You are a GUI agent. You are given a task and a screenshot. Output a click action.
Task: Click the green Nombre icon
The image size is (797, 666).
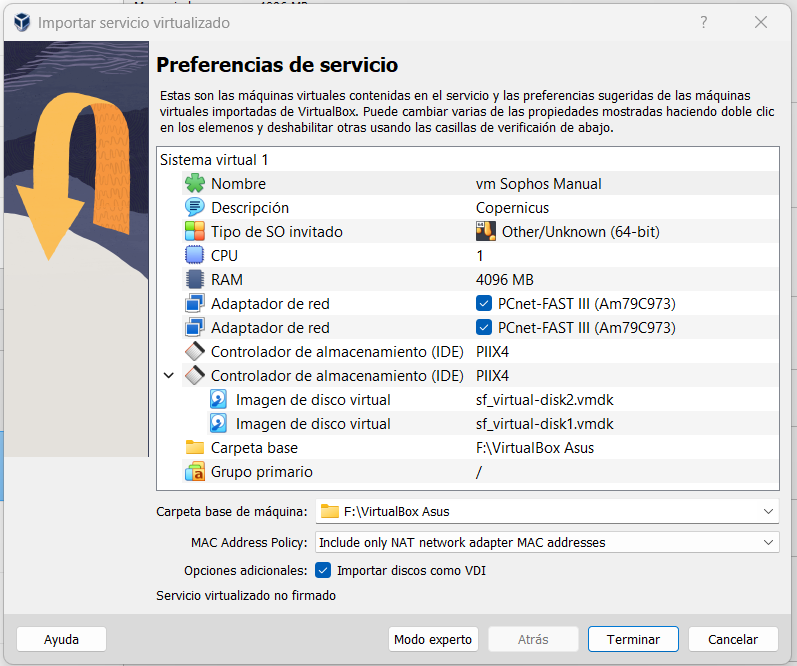click(x=194, y=184)
